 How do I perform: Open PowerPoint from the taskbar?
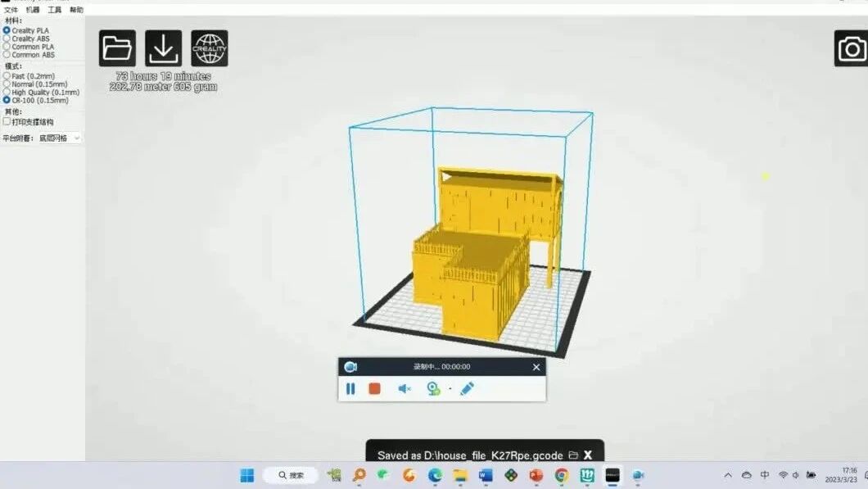(536, 475)
